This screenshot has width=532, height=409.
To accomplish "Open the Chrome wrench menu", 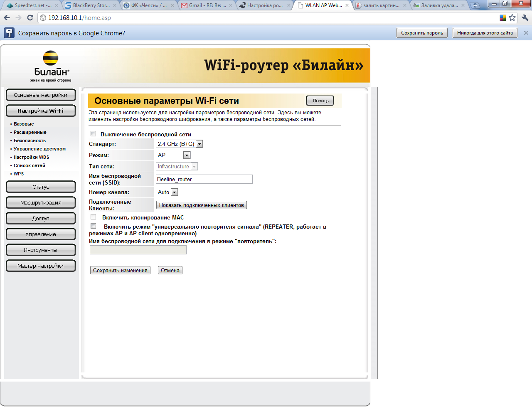I will [x=525, y=18].
